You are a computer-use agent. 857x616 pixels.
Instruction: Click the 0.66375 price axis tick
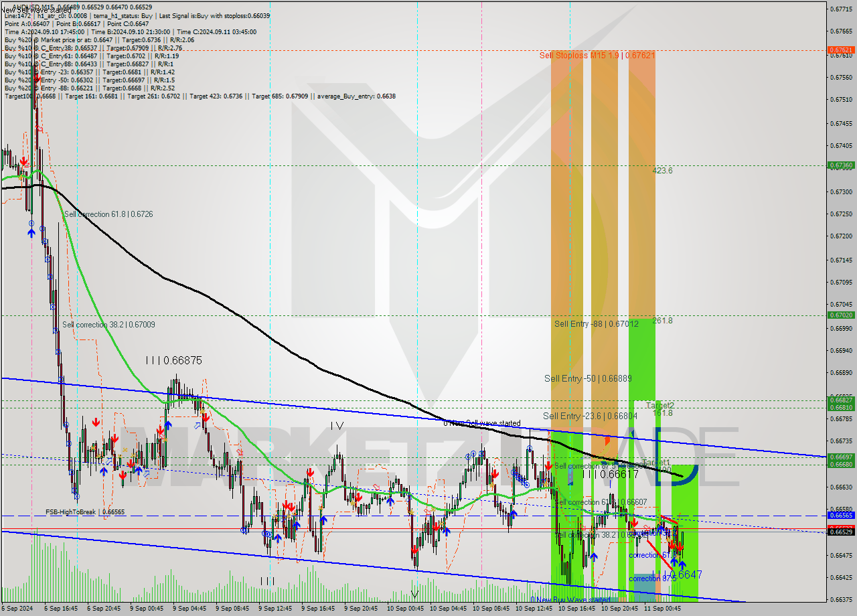(x=840, y=599)
